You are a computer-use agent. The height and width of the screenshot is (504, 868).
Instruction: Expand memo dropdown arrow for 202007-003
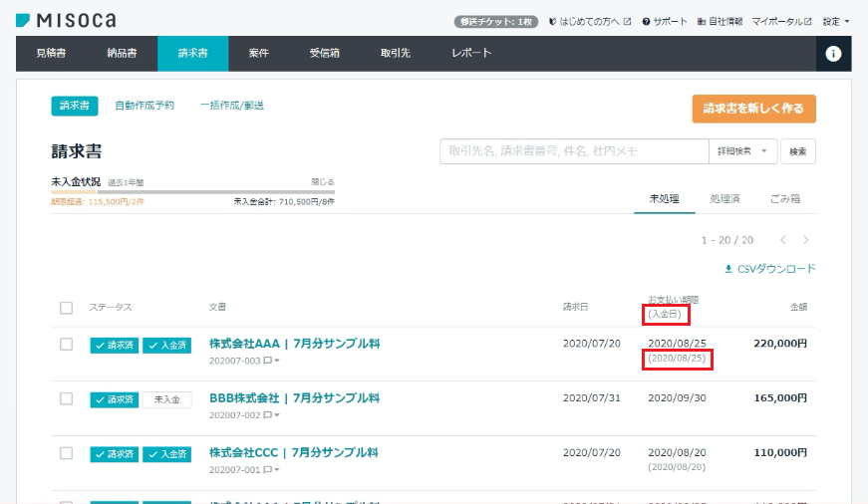pyautogui.click(x=277, y=361)
